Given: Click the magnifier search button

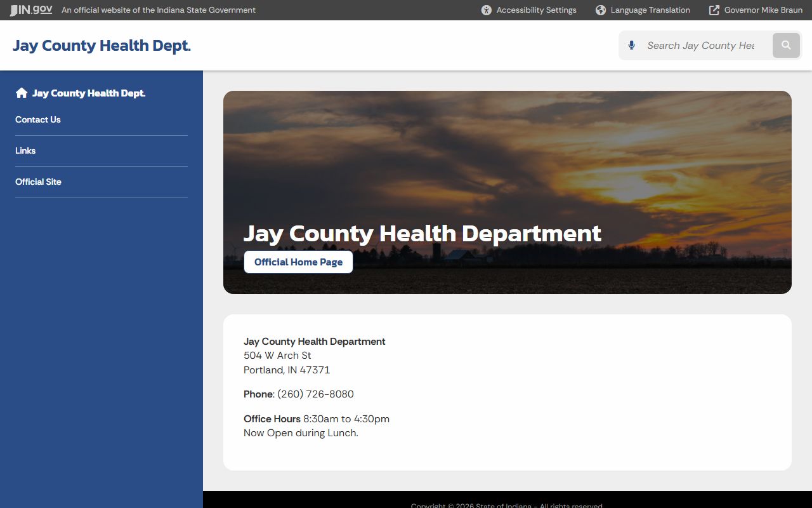Looking at the screenshot, I should [786, 45].
